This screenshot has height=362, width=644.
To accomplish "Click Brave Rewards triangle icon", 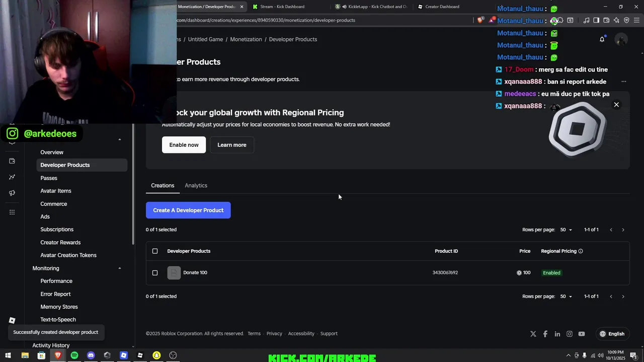I will [492, 20].
